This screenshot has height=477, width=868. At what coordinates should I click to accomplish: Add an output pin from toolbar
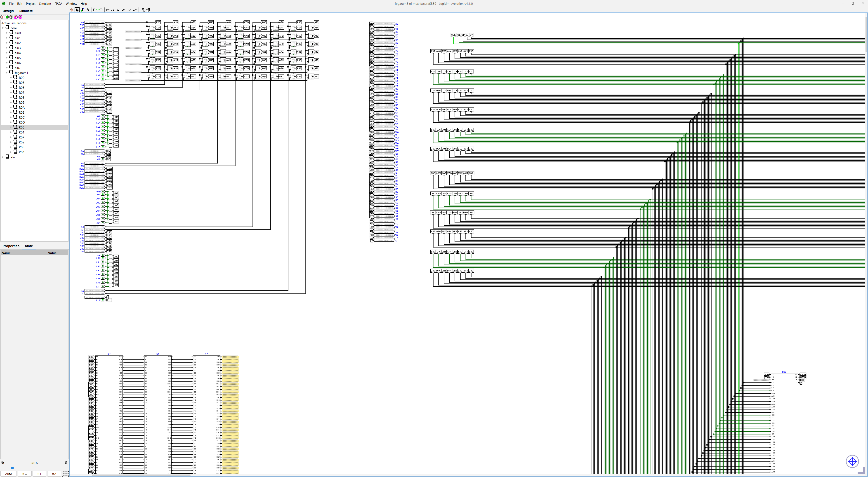click(100, 10)
